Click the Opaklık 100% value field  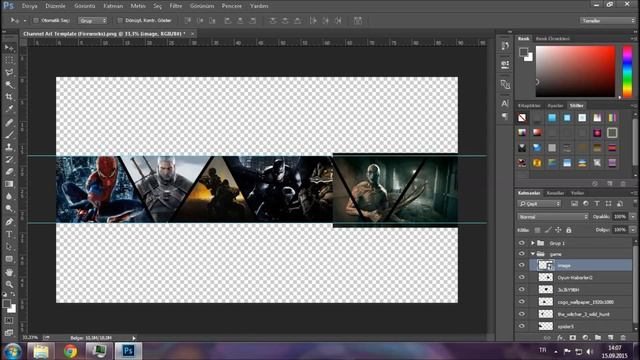pyautogui.click(x=620, y=217)
